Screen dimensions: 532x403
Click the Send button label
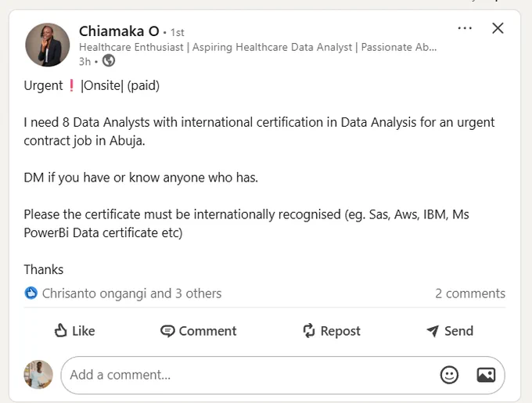458,331
